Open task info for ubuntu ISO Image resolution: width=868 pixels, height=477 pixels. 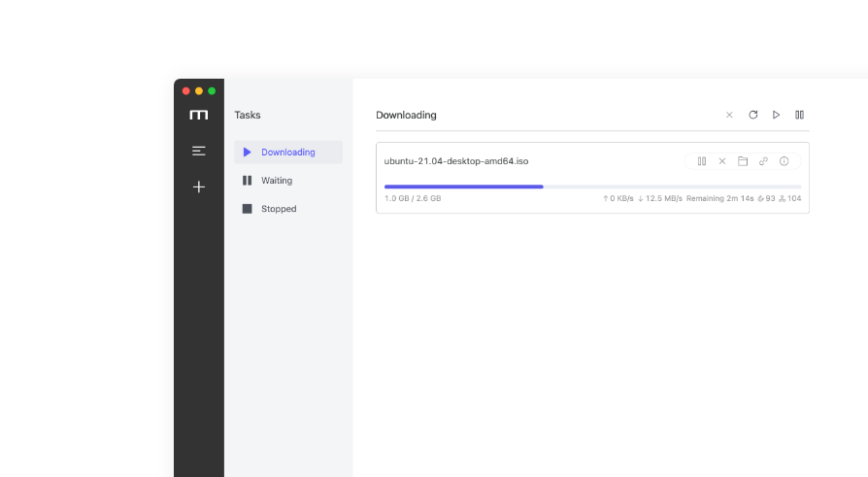(784, 161)
